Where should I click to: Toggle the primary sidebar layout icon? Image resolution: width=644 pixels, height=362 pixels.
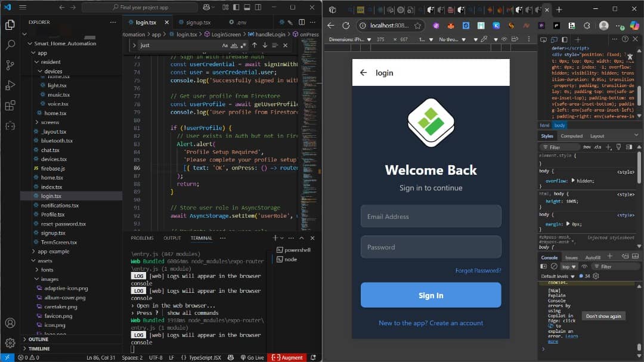coord(236,7)
